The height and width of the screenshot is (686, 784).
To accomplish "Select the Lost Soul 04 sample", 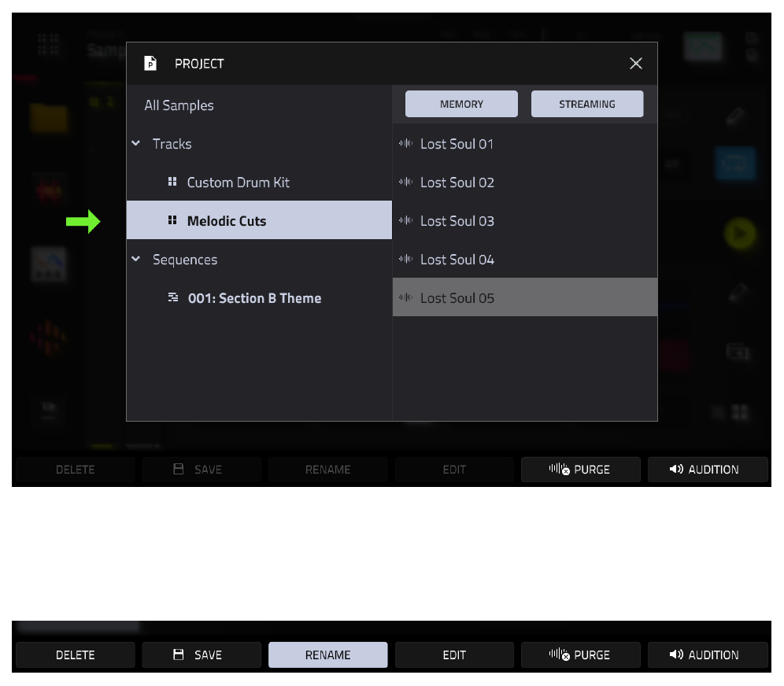I will pos(525,260).
